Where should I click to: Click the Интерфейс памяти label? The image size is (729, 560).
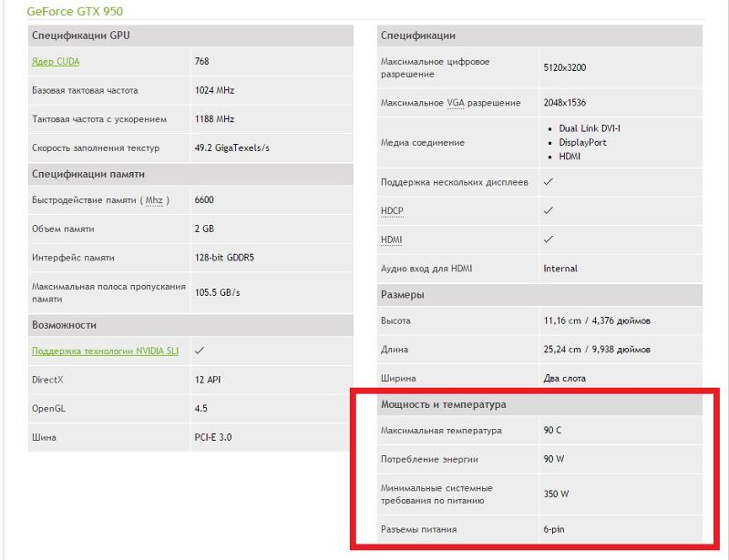(73, 258)
